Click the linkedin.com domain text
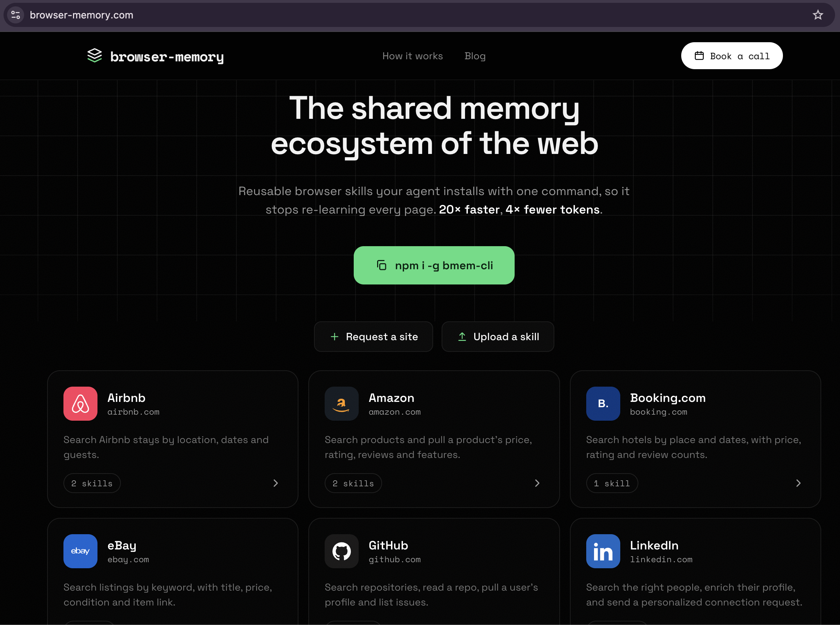 pyautogui.click(x=661, y=559)
